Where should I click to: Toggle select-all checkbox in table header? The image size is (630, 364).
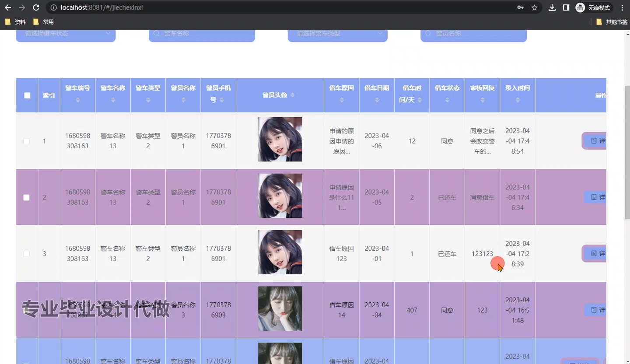[x=27, y=95]
